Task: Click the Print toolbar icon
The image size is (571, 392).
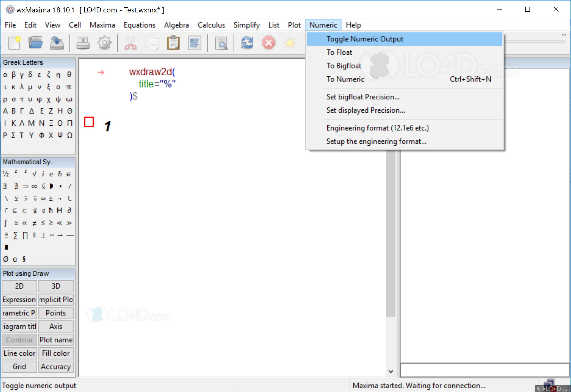Action: pyautogui.click(x=83, y=43)
